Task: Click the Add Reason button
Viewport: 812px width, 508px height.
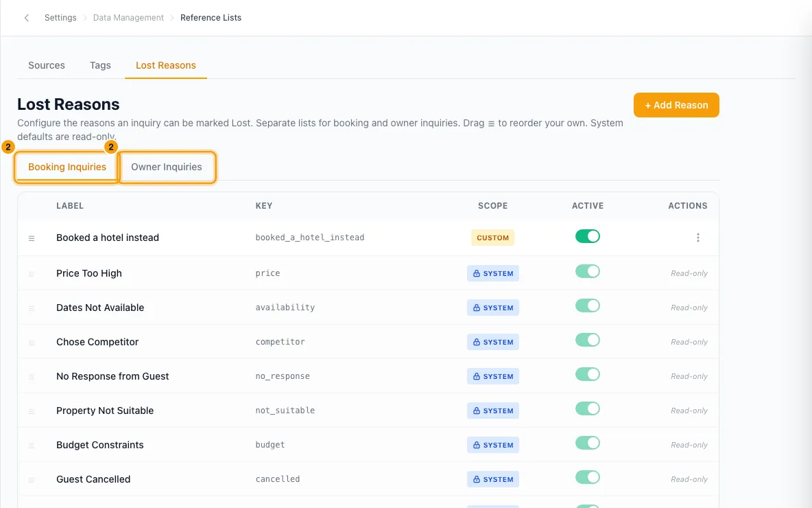Action: (676, 105)
